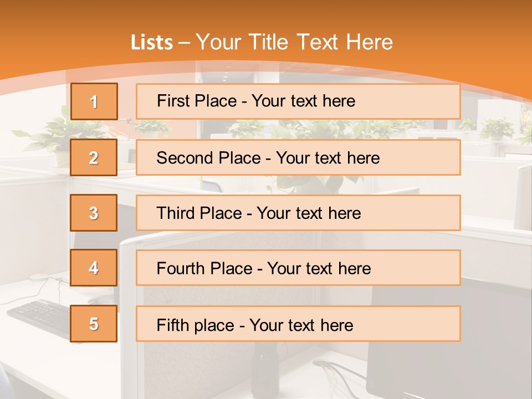Click the words 'Fifth place' in fifth bar

coord(196,325)
